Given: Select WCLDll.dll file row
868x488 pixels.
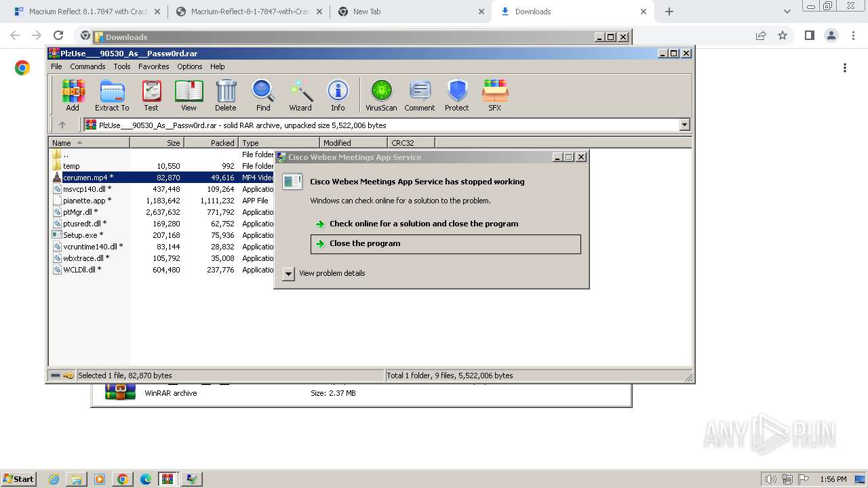Looking at the screenshot, I should (161, 270).
